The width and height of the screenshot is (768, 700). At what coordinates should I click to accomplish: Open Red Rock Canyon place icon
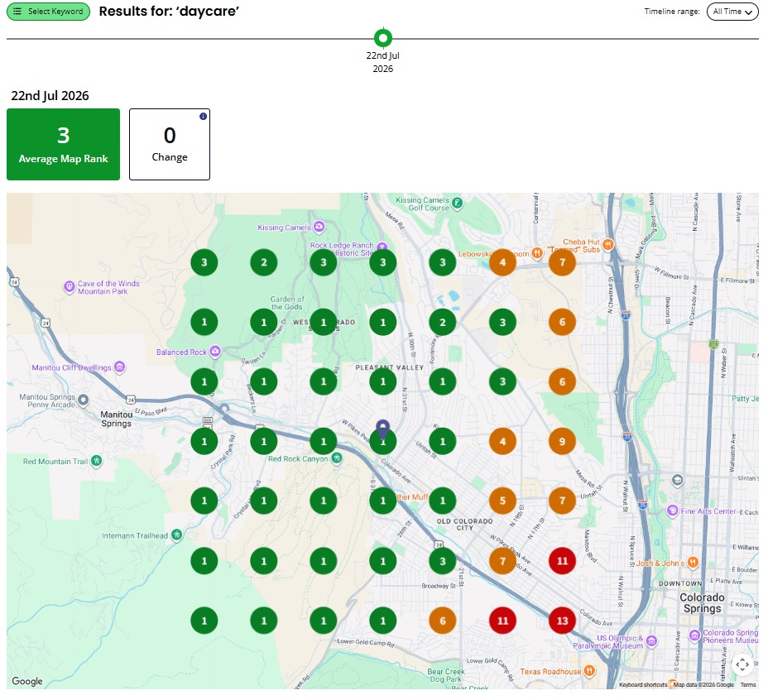click(337, 458)
